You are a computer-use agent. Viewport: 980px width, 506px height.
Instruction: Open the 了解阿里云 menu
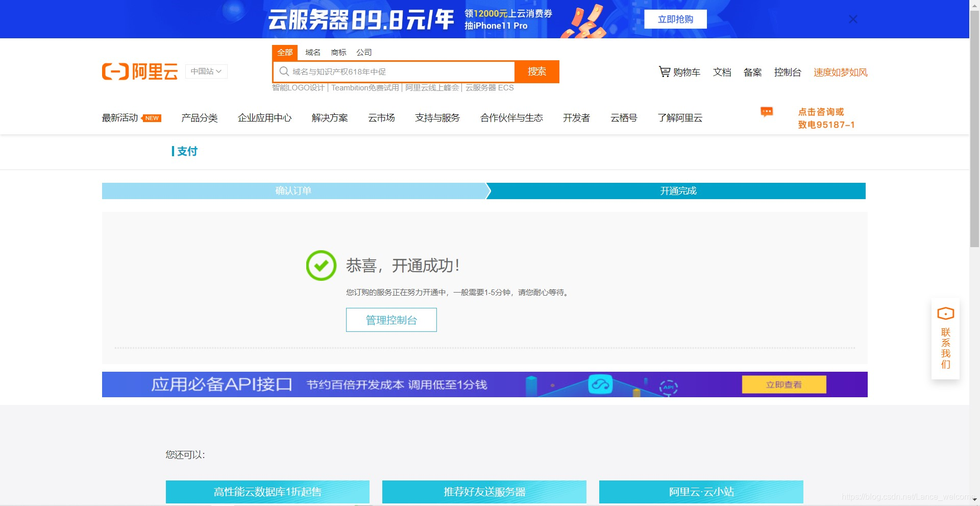[680, 118]
